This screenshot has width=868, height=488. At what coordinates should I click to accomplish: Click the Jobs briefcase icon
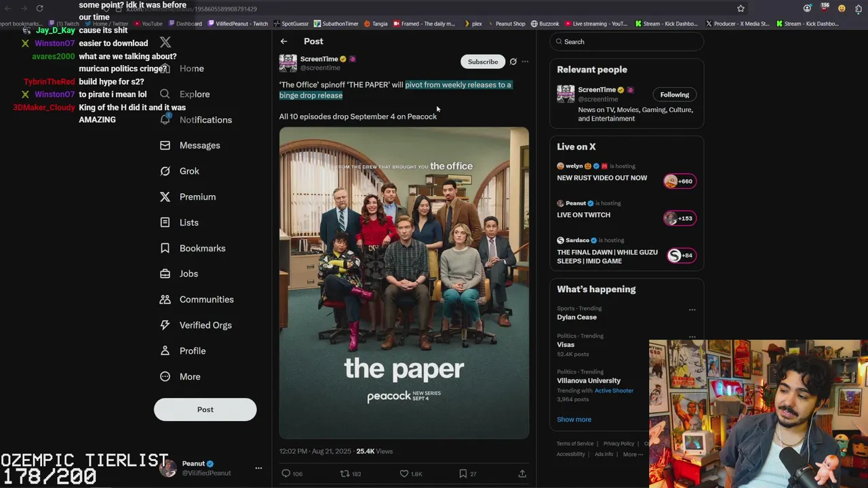coord(165,274)
